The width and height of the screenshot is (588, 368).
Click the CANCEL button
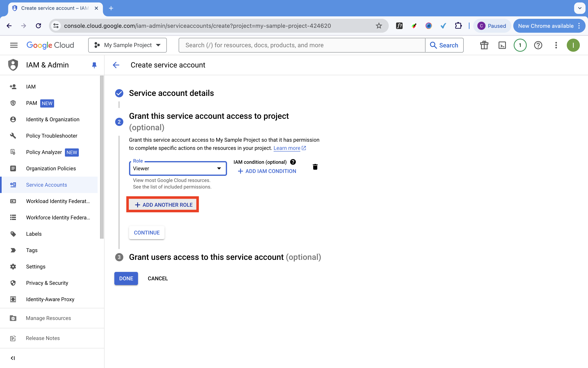(158, 278)
